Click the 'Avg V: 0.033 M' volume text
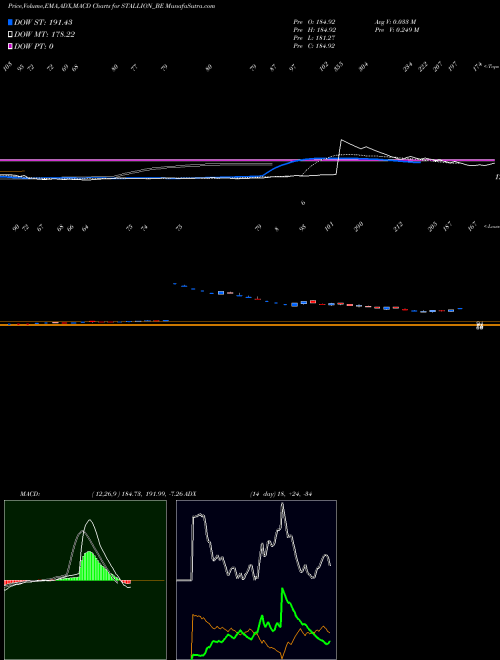This screenshot has width=500, height=660. point(396,21)
